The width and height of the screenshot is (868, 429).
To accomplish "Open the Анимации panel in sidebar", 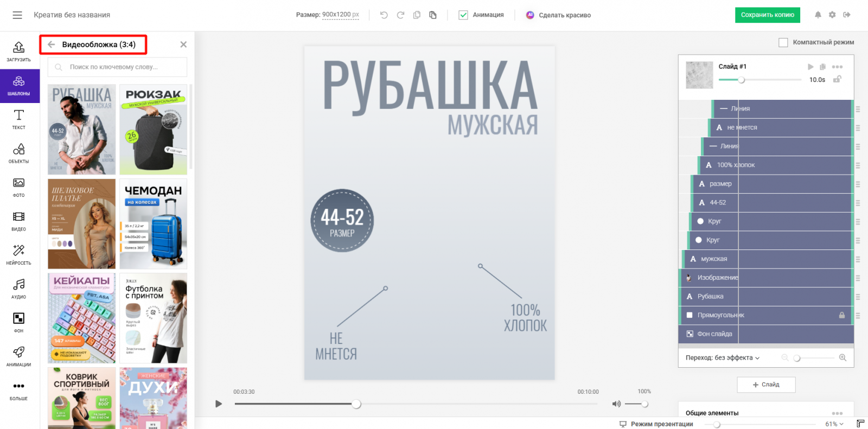I will 18,356.
